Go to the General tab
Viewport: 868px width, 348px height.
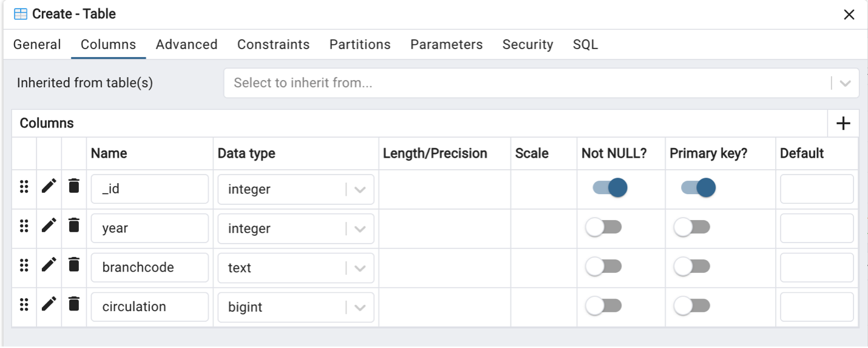pos(37,44)
